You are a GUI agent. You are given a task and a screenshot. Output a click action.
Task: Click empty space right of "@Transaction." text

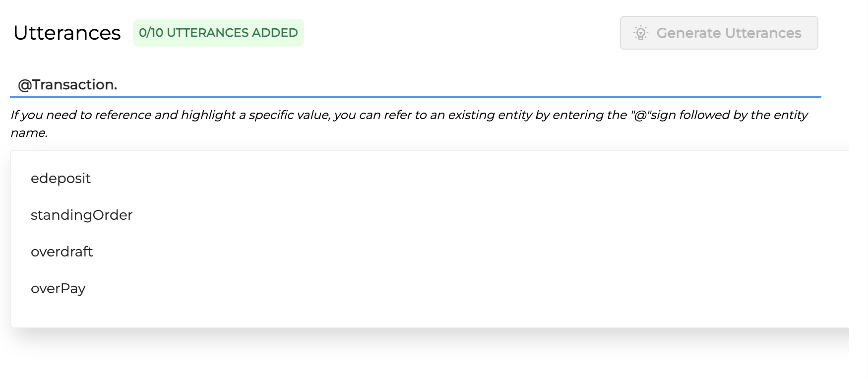pyautogui.click(x=446, y=85)
